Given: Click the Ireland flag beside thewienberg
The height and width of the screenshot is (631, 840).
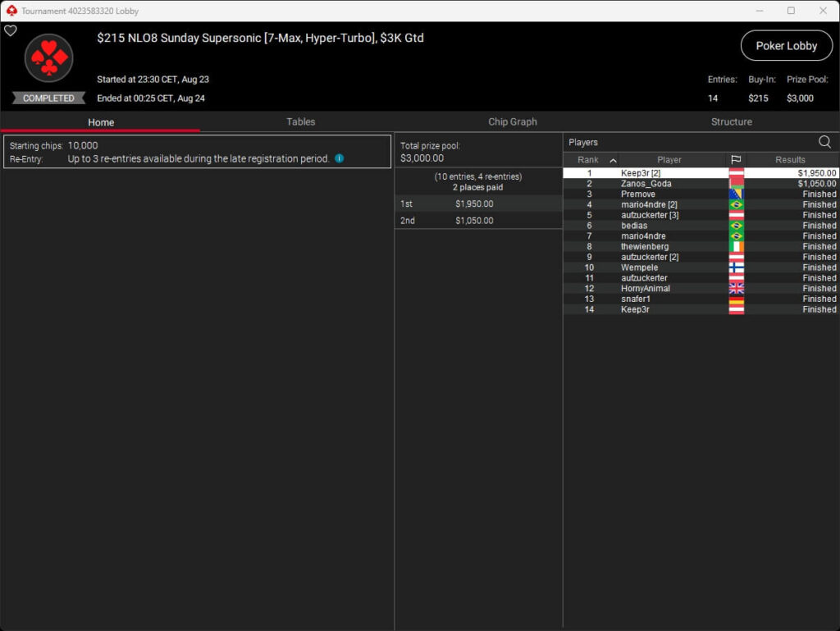Looking at the screenshot, I should tap(736, 246).
